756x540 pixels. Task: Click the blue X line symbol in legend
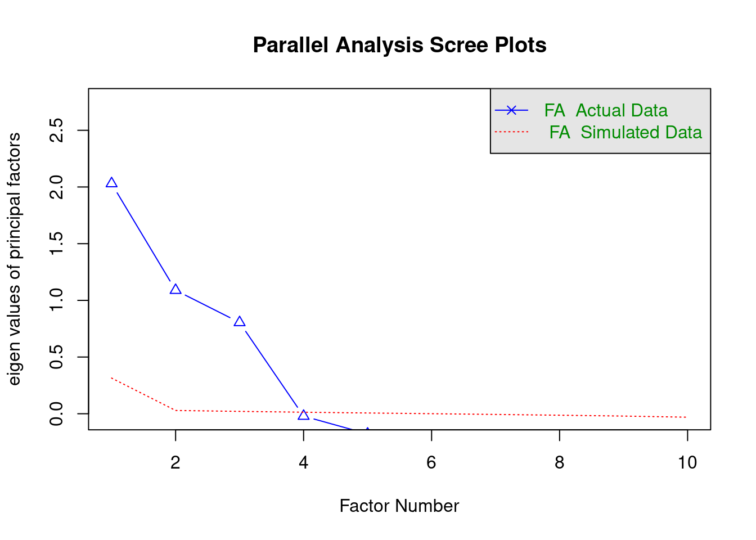coord(511,110)
